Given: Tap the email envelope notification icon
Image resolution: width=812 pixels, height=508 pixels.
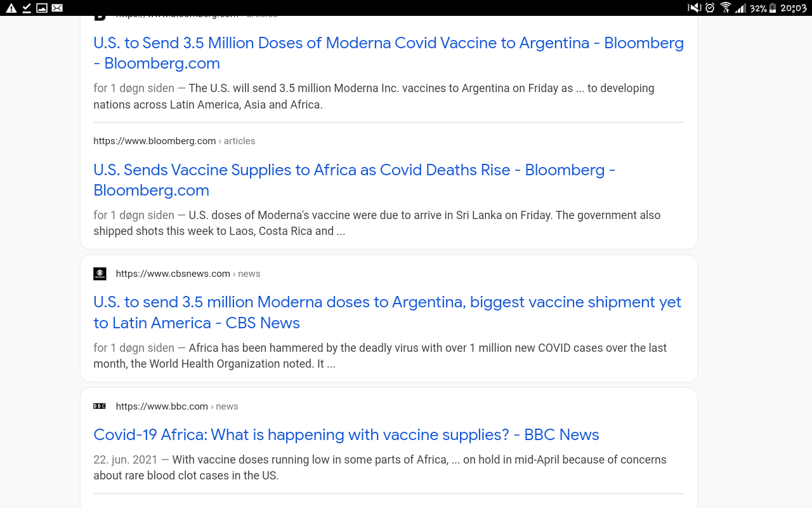Looking at the screenshot, I should 57,8.
